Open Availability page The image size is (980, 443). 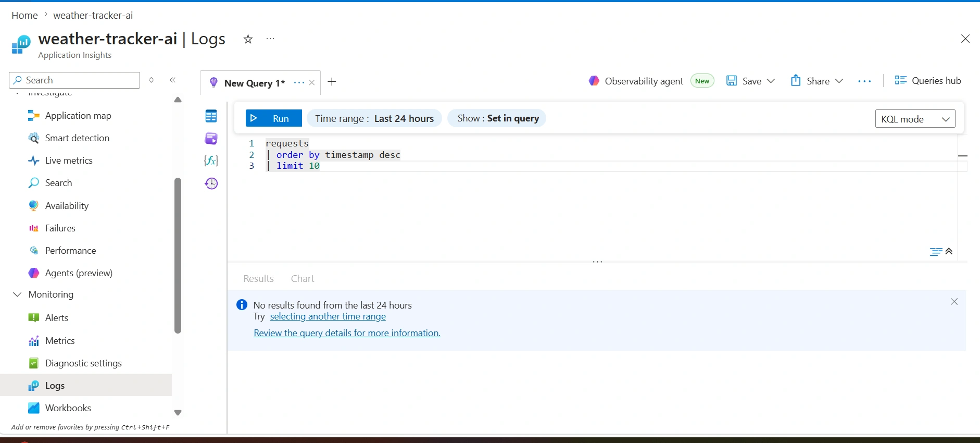click(x=67, y=206)
